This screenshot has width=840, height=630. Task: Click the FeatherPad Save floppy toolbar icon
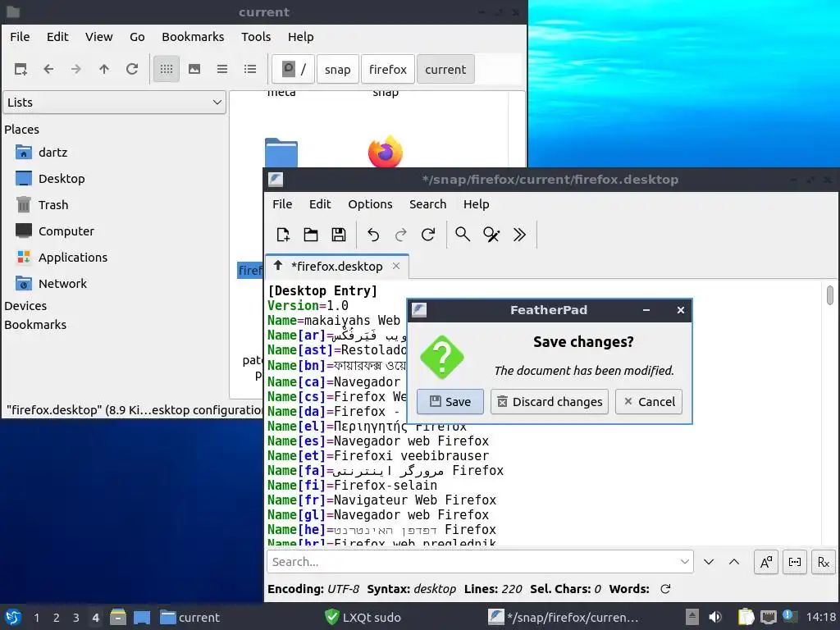coord(339,235)
